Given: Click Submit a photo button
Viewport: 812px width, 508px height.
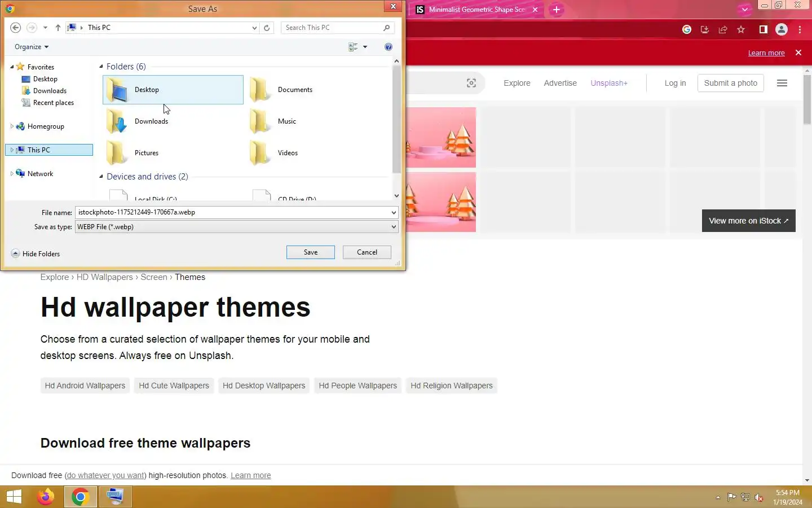Looking at the screenshot, I should (731, 83).
